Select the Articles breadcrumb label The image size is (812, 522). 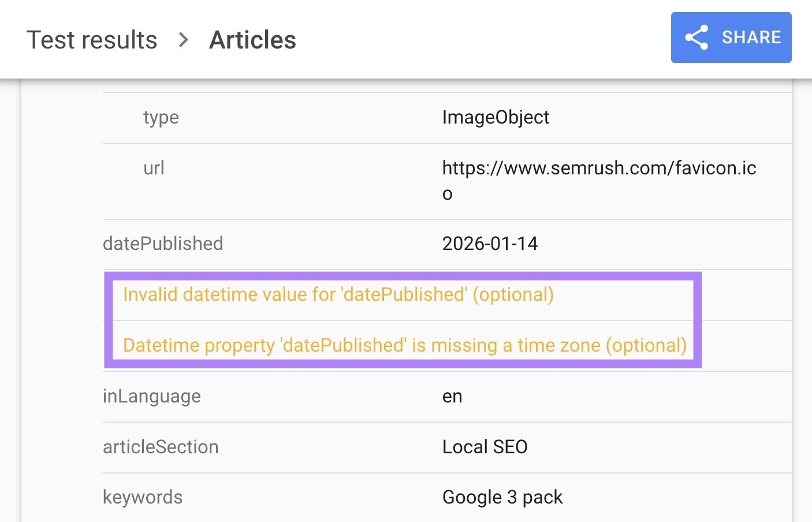click(x=252, y=40)
